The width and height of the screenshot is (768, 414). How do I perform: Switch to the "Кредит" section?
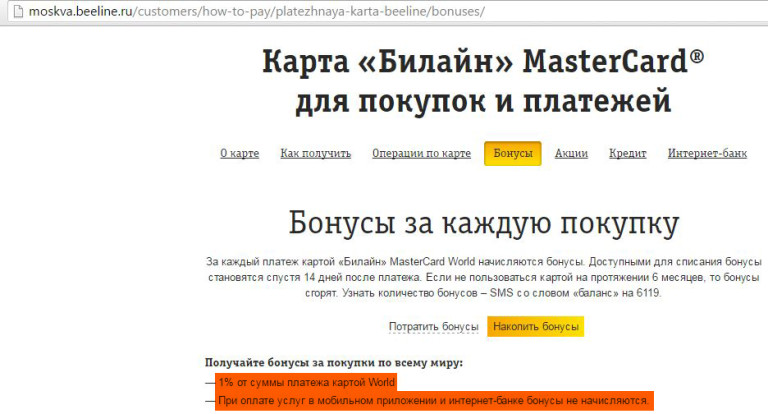628,154
